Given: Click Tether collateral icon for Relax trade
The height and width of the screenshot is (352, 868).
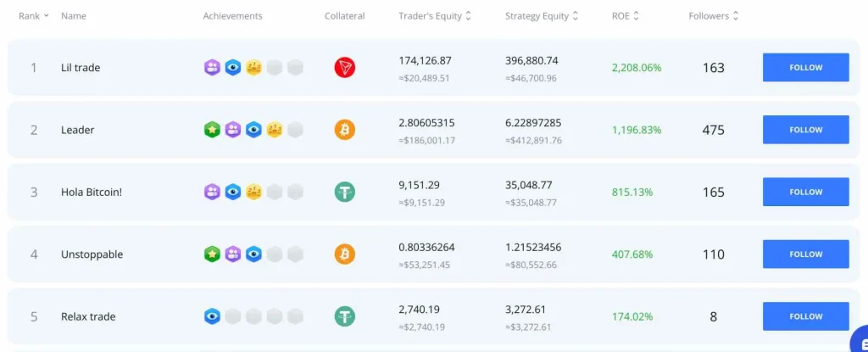Looking at the screenshot, I should (x=344, y=316).
